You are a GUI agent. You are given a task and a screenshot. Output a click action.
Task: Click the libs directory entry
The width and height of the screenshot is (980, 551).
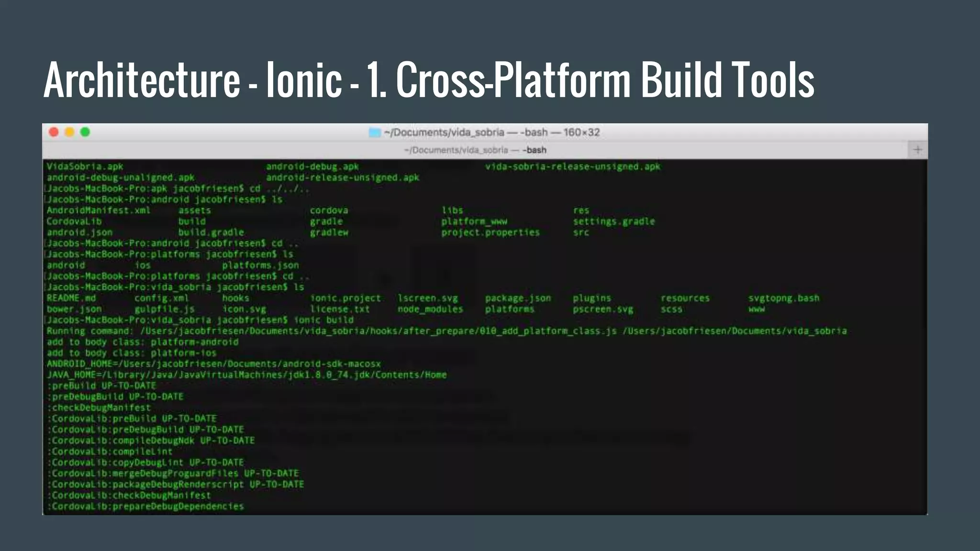pos(452,210)
